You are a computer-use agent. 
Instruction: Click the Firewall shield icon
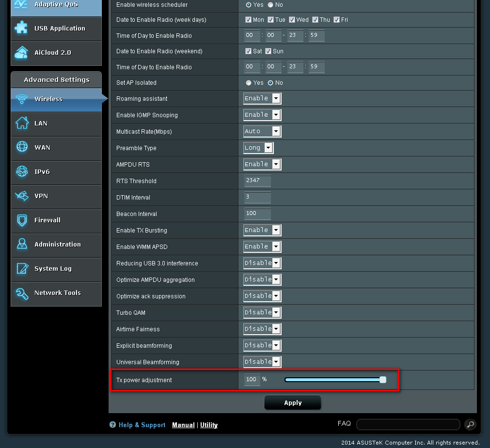pyautogui.click(x=22, y=220)
